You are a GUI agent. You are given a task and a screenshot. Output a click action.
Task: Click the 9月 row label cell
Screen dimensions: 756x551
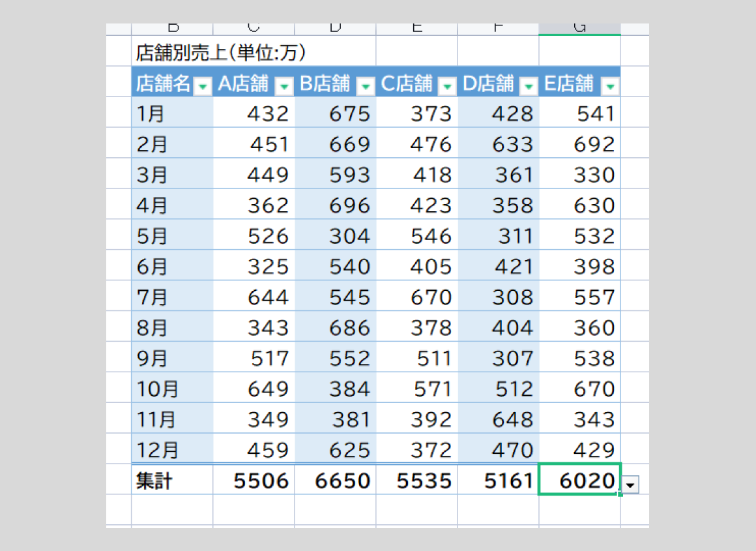pyautogui.click(x=172, y=357)
